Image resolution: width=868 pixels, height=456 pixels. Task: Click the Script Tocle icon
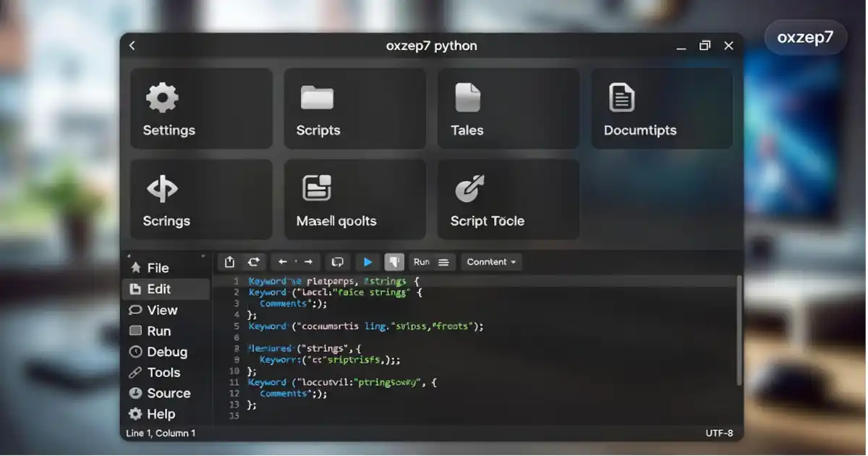508,199
